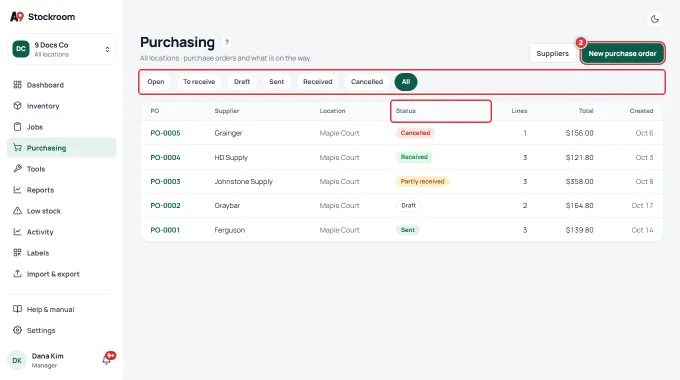Go to Reports in sidebar
680x380 pixels.
(x=62, y=190)
